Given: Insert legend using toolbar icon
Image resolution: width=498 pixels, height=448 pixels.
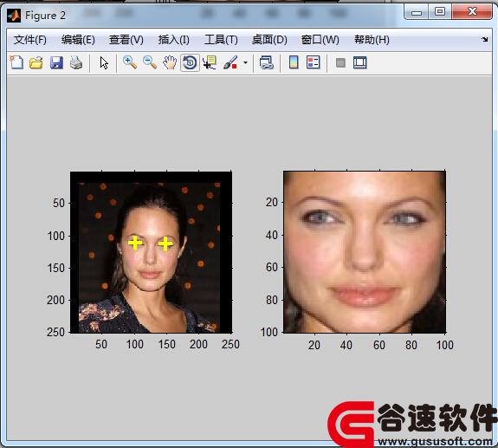Looking at the screenshot, I should click(x=314, y=62).
